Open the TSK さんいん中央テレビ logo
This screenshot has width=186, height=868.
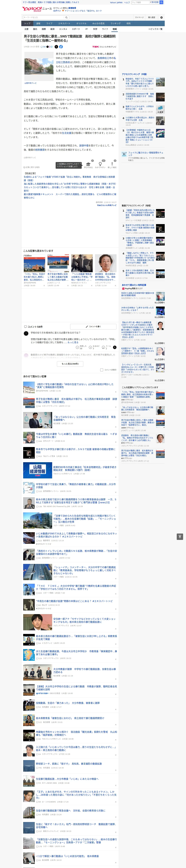(104, 47)
